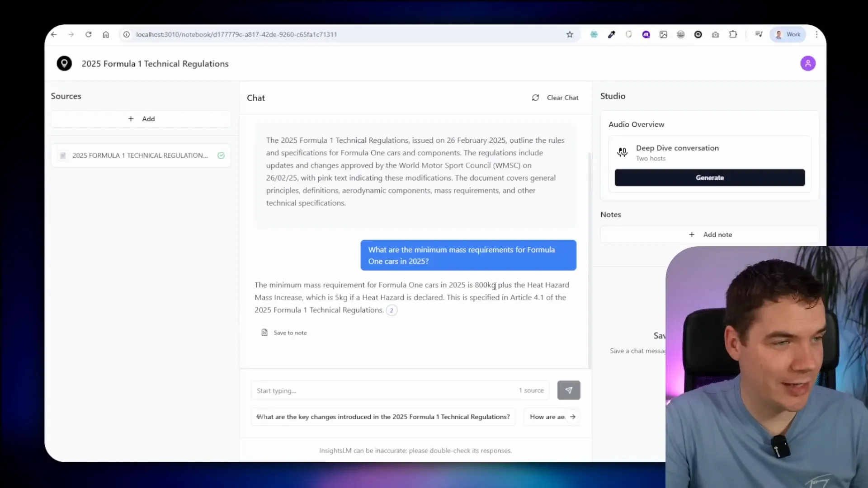Reload the page with the refresh icon
This screenshot has height=488, width=868.
pos(89,34)
